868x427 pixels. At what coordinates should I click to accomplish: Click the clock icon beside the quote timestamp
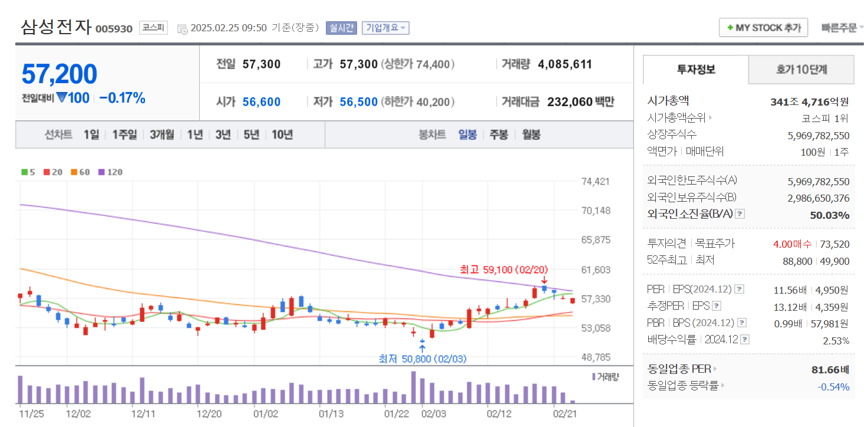tap(183, 28)
